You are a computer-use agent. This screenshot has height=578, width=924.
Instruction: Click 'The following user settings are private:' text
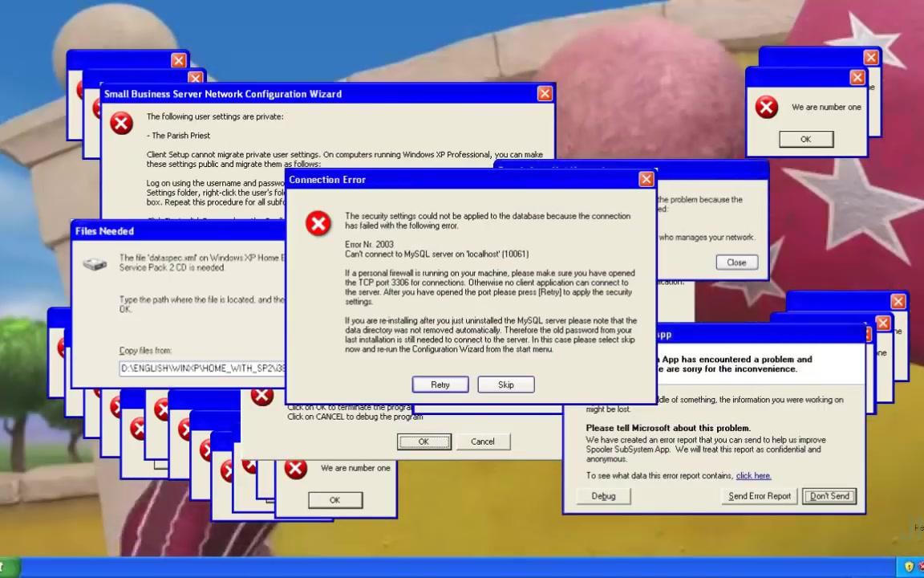coord(215,116)
